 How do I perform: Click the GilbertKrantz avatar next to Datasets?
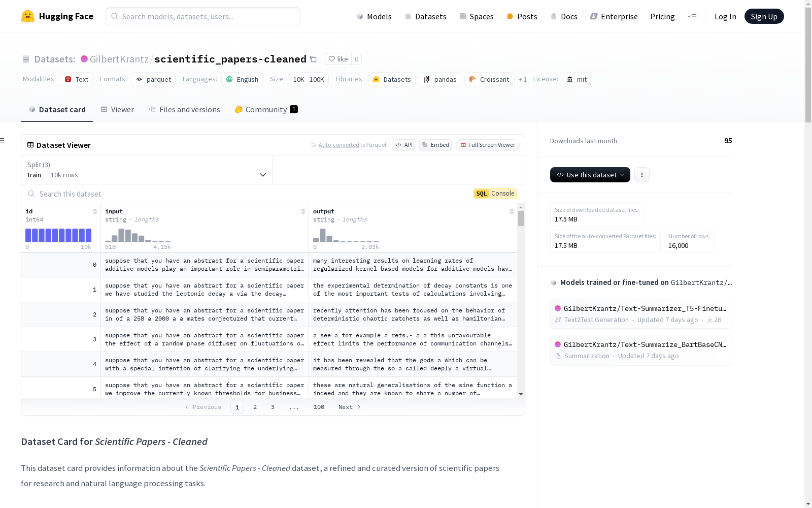point(84,59)
